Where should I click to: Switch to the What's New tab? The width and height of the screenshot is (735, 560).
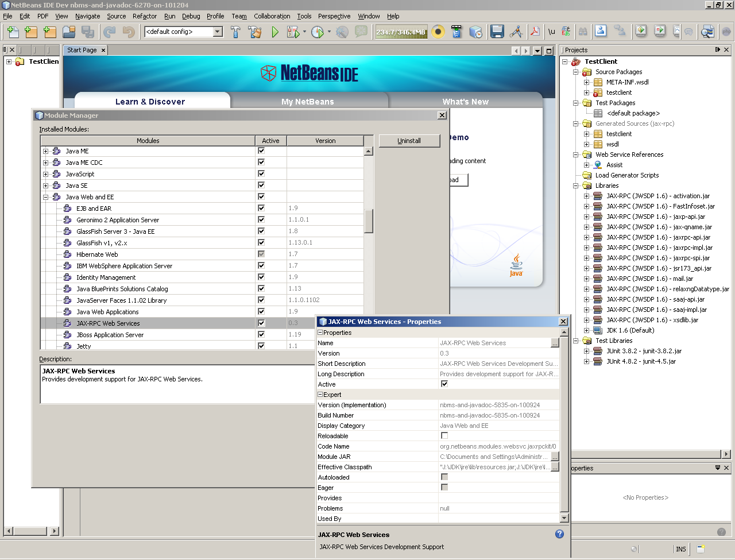click(x=466, y=102)
